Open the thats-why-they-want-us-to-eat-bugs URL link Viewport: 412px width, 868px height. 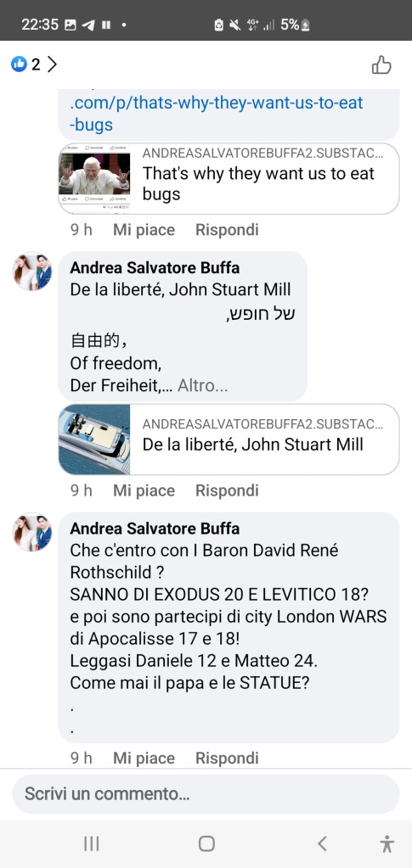click(x=217, y=113)
